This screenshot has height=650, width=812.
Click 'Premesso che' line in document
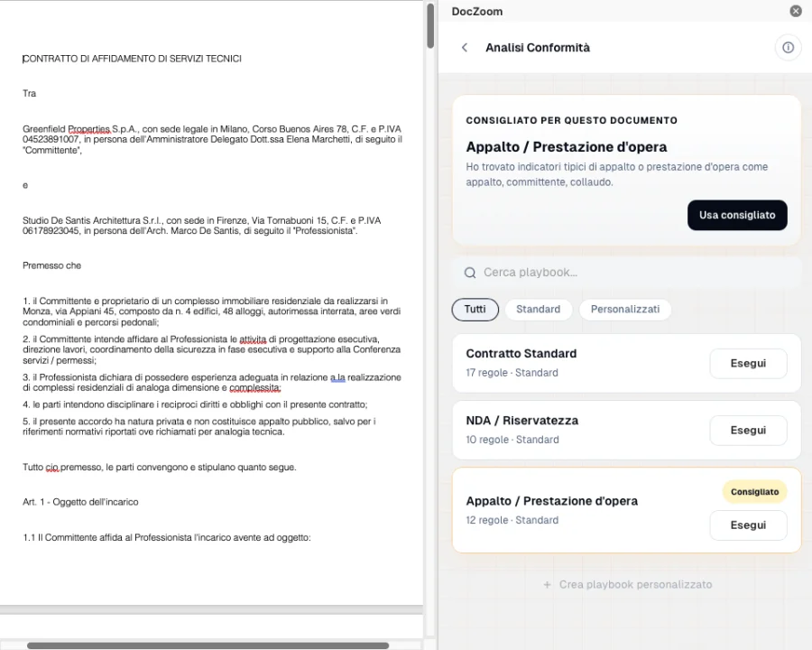point(51,265)
